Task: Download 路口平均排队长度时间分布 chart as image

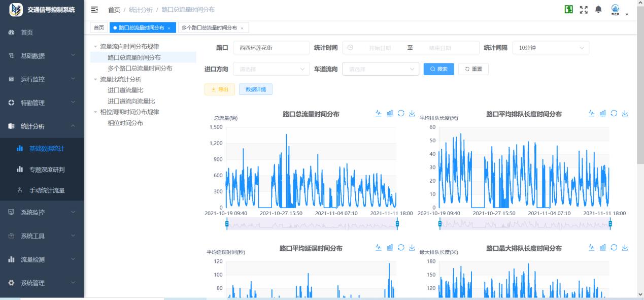Action: [x=625, y=113]
